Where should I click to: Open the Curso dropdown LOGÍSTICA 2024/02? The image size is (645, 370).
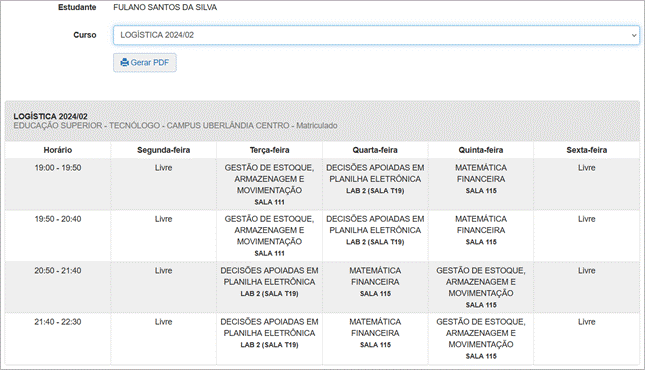376,35
